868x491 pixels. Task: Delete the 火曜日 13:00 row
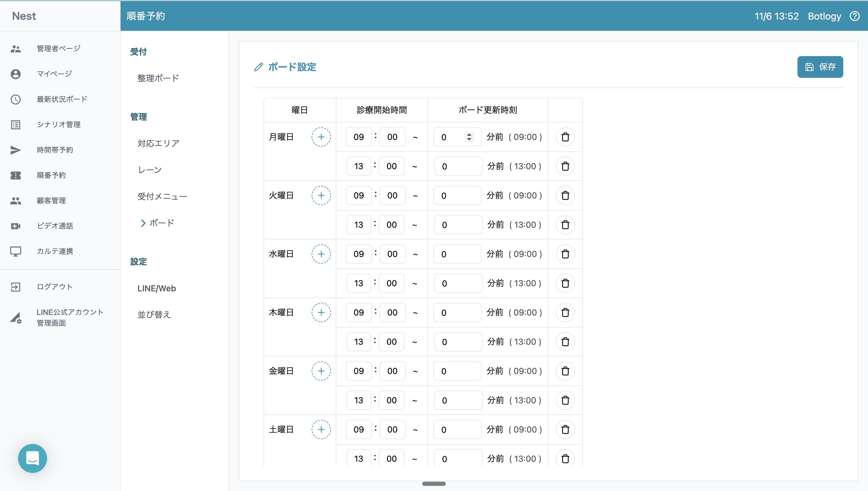(x=565, y=225)
